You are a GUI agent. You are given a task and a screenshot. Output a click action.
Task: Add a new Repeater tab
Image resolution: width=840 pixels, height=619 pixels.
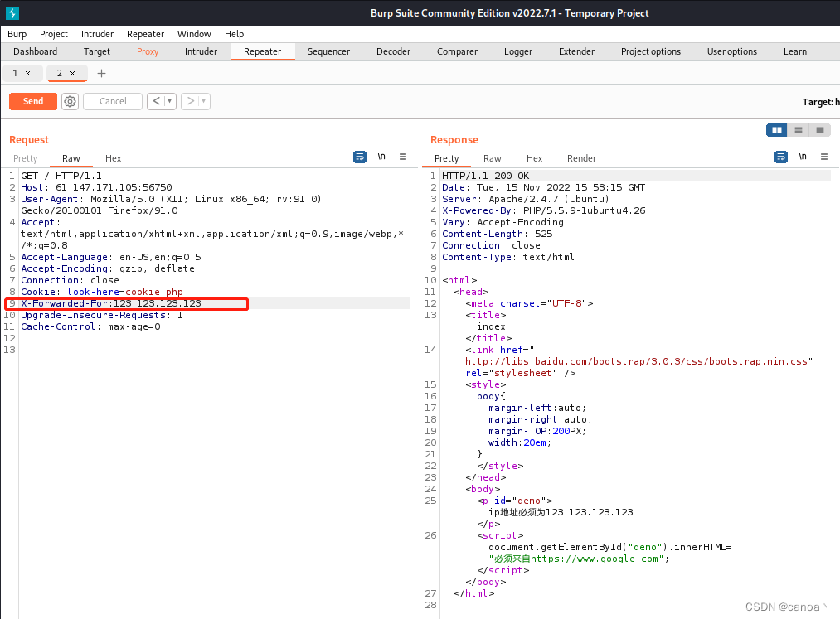(x=101, y=74)
